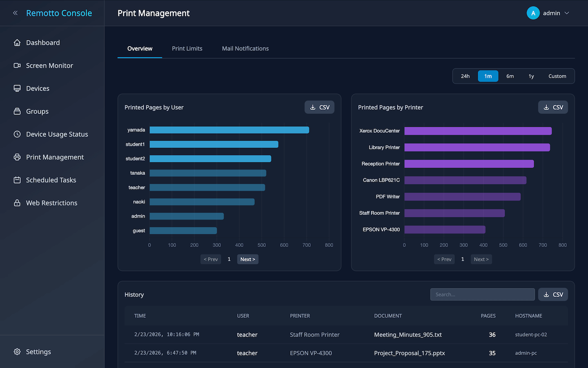Click Next in printer chart pagination
The image size is (588, 368).
481,259
